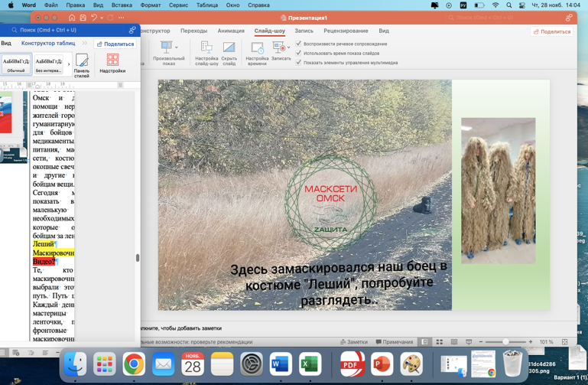Open Конструктор таблиц tab in Word

[48, 43]
